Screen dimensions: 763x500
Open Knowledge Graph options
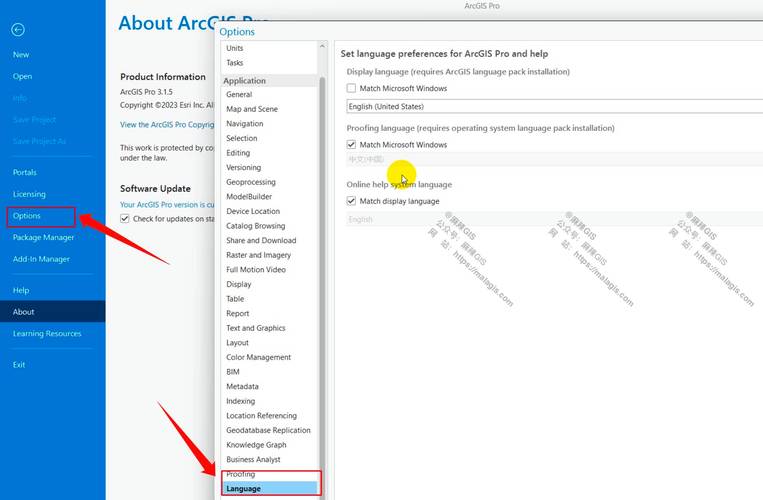(256, 445)
